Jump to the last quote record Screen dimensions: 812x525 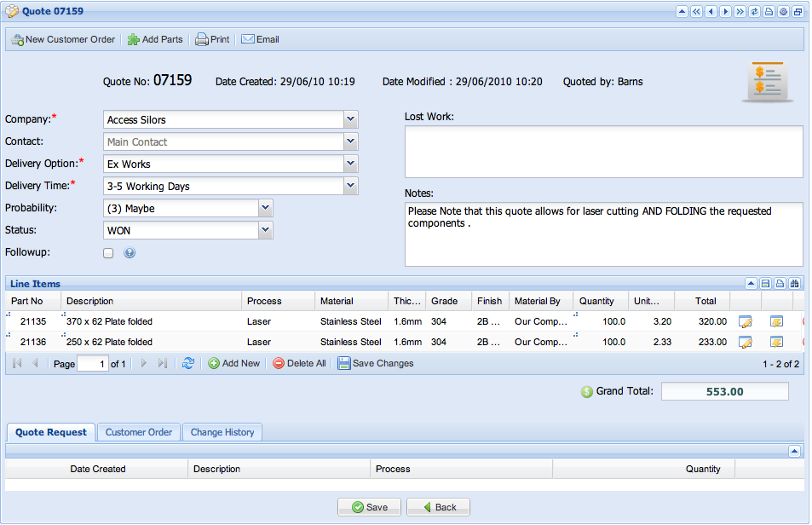[x=740, y=11]
